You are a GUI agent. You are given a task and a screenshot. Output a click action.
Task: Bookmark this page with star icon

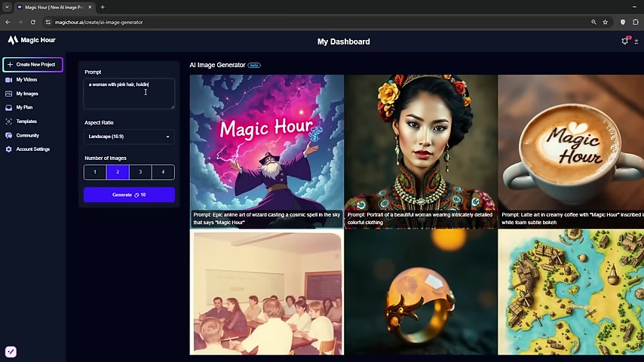point(605,22)
